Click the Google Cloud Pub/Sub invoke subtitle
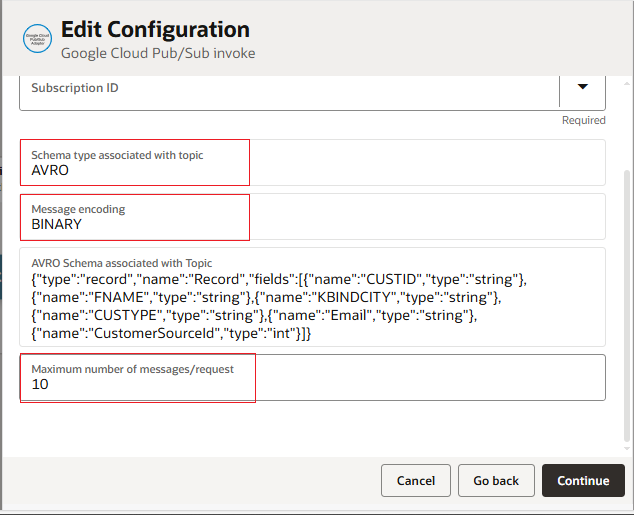This screenshot has height=515, width=634. pyautogui.click(x=157, y=52)
